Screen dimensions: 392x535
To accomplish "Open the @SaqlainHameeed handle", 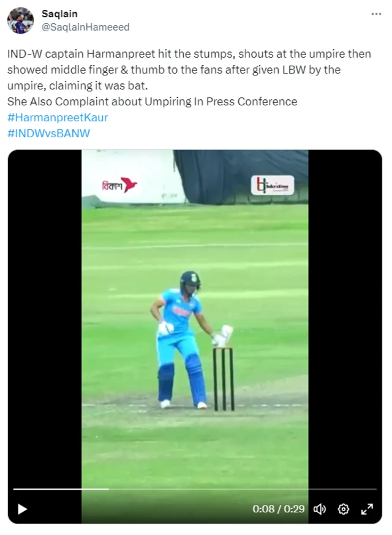I will coord(86,27).
